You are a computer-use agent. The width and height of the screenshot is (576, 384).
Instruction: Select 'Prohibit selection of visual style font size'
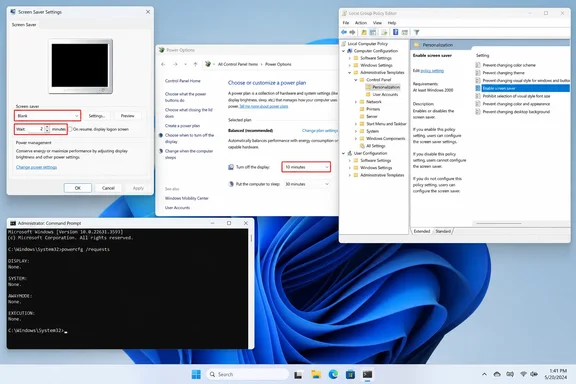(x=516, y=96)
